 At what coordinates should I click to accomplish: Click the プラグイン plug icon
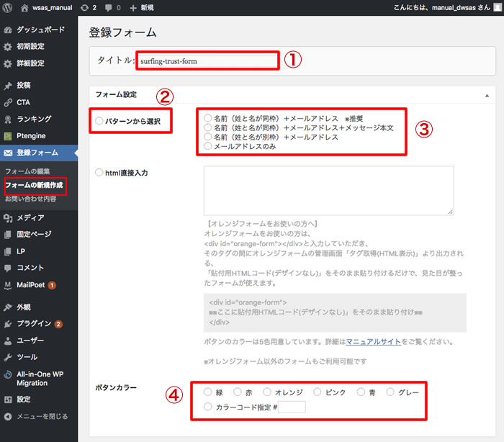[x=8, y=323]
